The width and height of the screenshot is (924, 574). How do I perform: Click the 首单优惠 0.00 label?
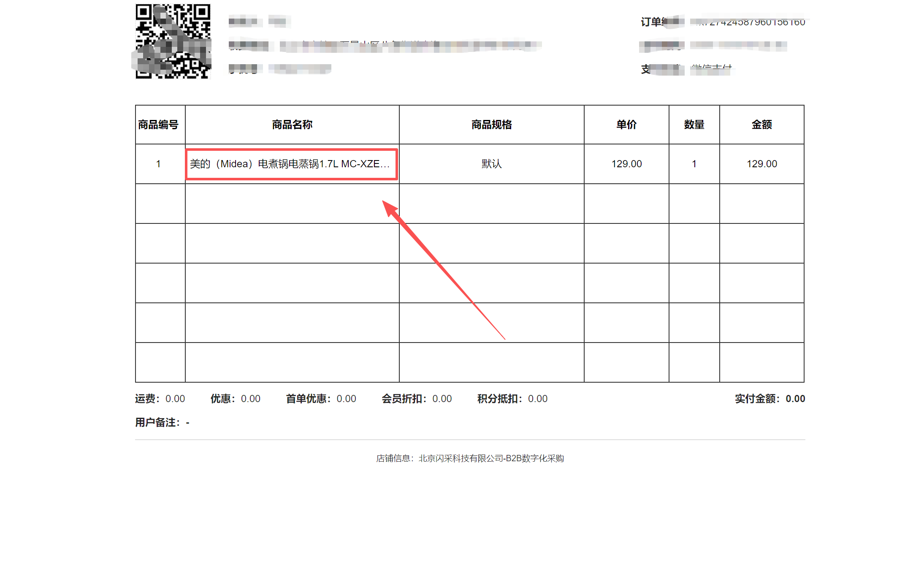(321, 399)
